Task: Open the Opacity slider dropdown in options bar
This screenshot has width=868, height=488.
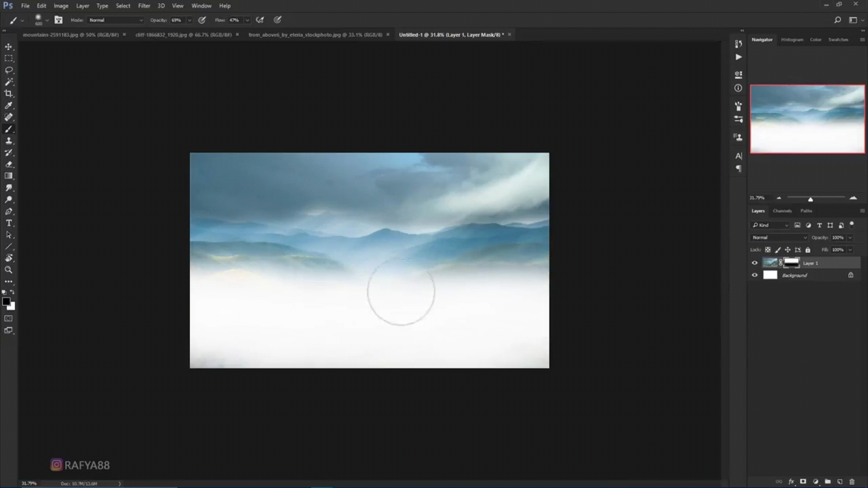Action: click(189, 20)
